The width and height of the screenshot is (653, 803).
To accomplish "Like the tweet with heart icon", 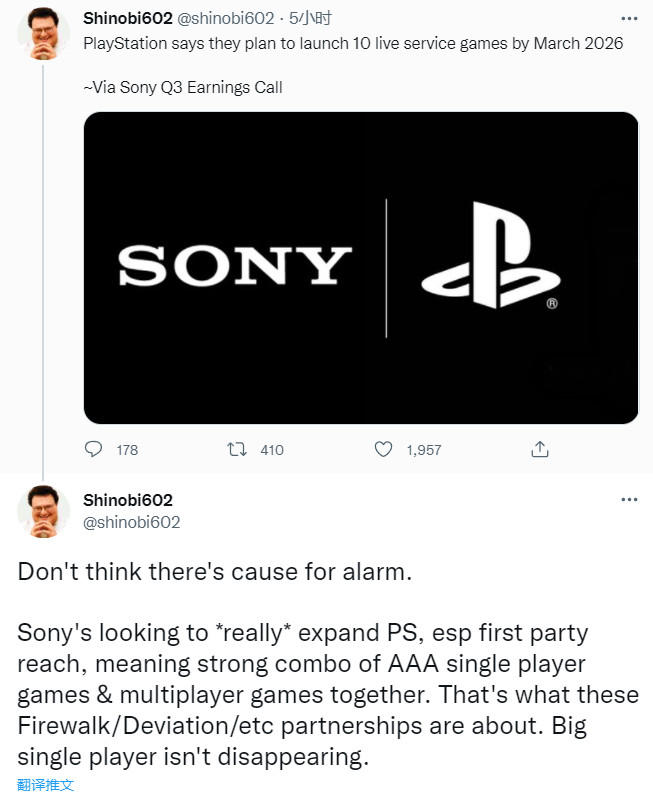I will 383,450.
